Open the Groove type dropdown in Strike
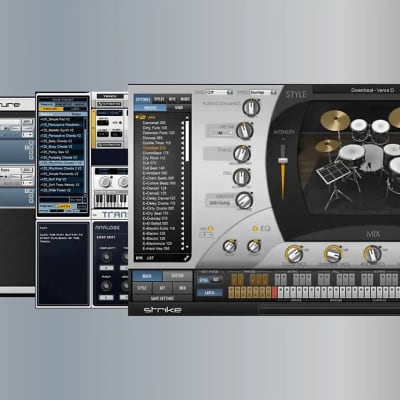Screen dimensions: 400x400 click(220, 203)
